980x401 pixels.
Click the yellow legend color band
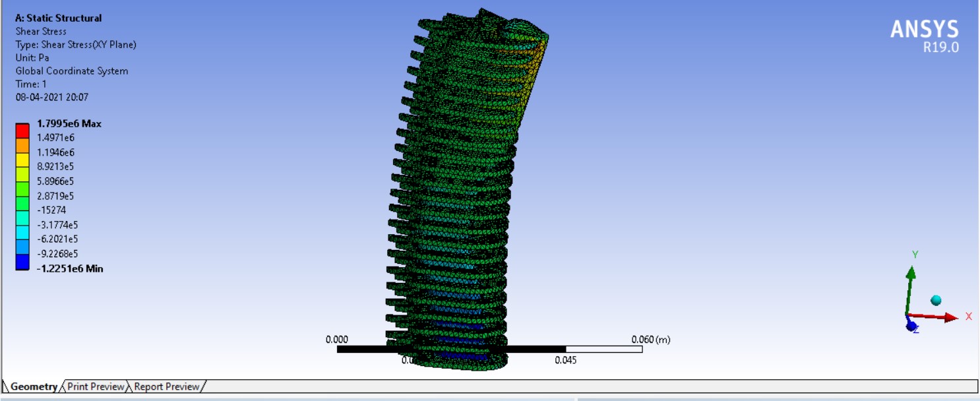pos(23,160)
